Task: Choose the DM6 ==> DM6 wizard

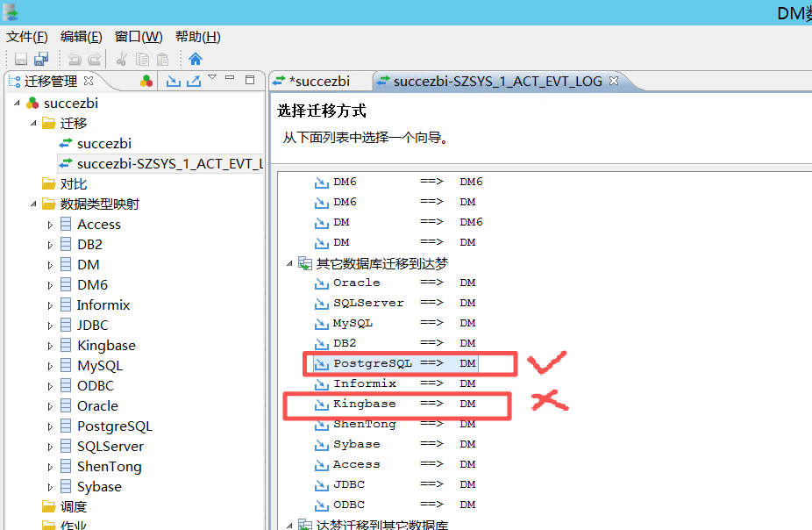Action: click(399, 182)
